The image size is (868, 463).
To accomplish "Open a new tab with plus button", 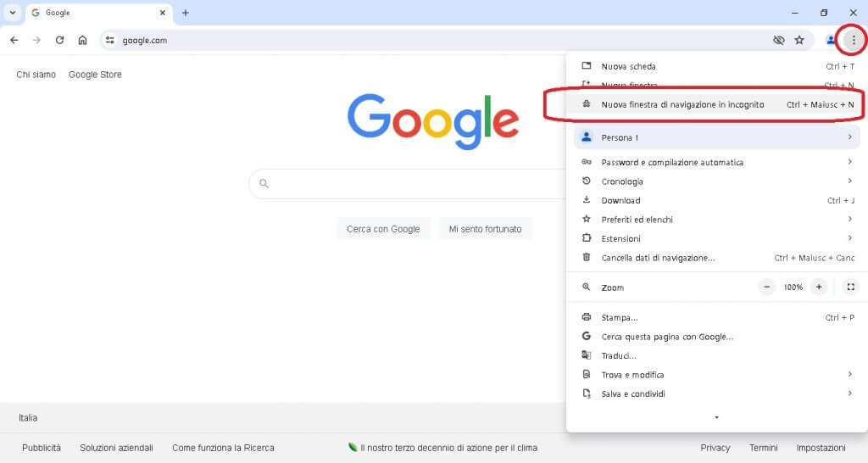I will 186,13.
